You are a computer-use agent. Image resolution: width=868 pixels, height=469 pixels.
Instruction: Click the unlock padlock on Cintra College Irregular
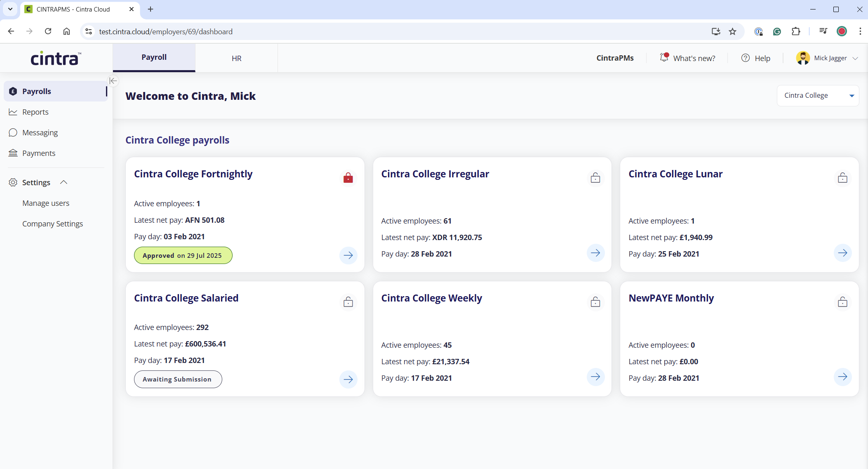[595, 178]
